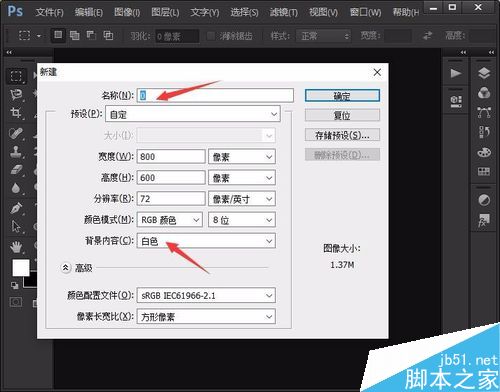Viewport: 500px width, 392px height.
Task: Open the sRGB IEC61966-2.1 profile dropdown
Action: click(206, 295)
